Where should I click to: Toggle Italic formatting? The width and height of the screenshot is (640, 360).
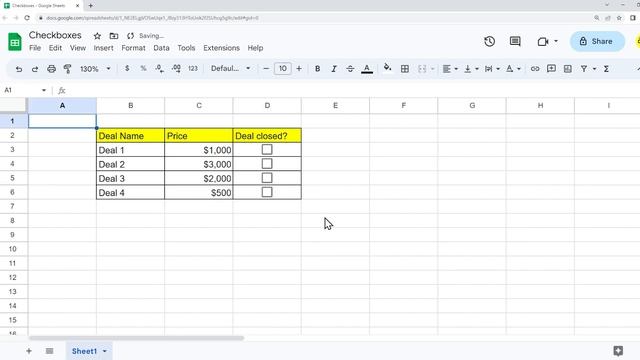[x=333, y=69]
